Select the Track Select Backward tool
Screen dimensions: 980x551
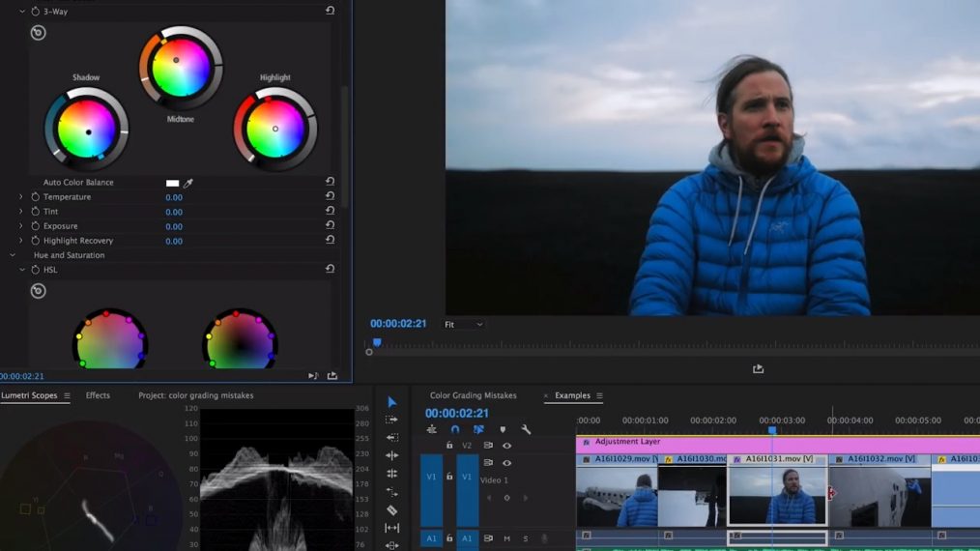[x=391, y=438]
